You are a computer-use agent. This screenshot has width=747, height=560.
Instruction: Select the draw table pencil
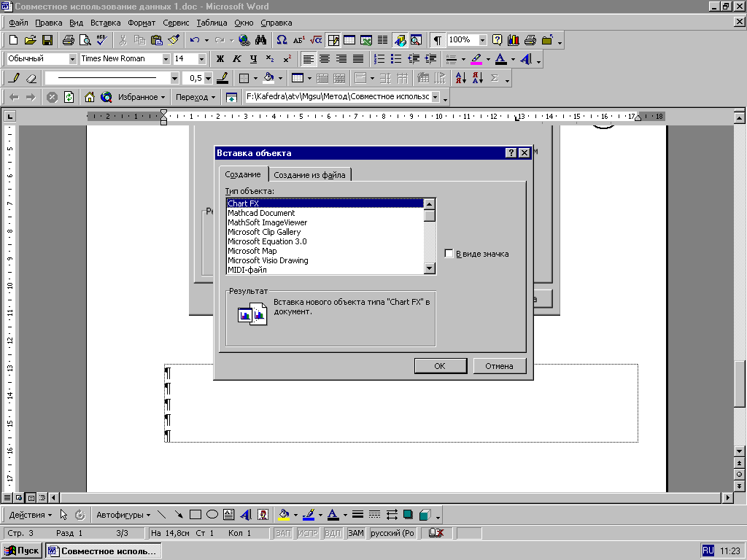tap(14, 77)
